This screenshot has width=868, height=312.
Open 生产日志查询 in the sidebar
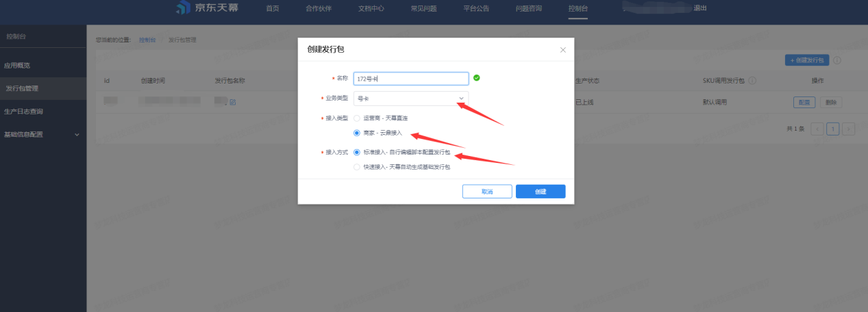[24, 111]
